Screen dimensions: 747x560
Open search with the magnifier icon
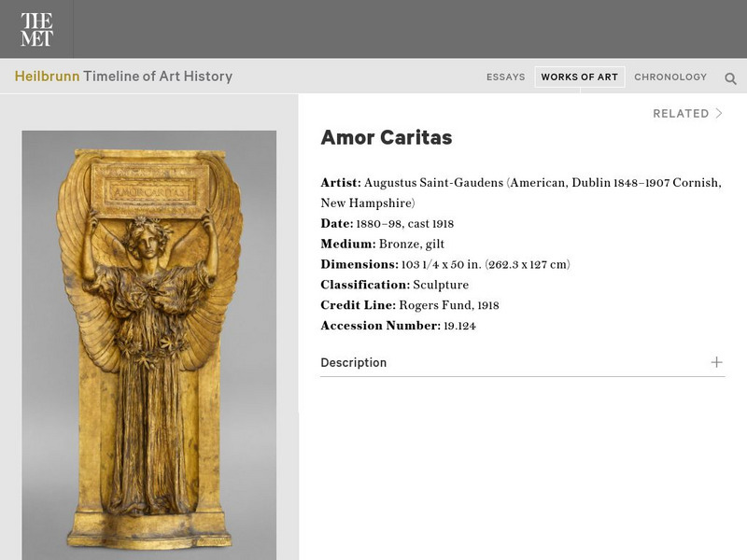pos(730,78)
